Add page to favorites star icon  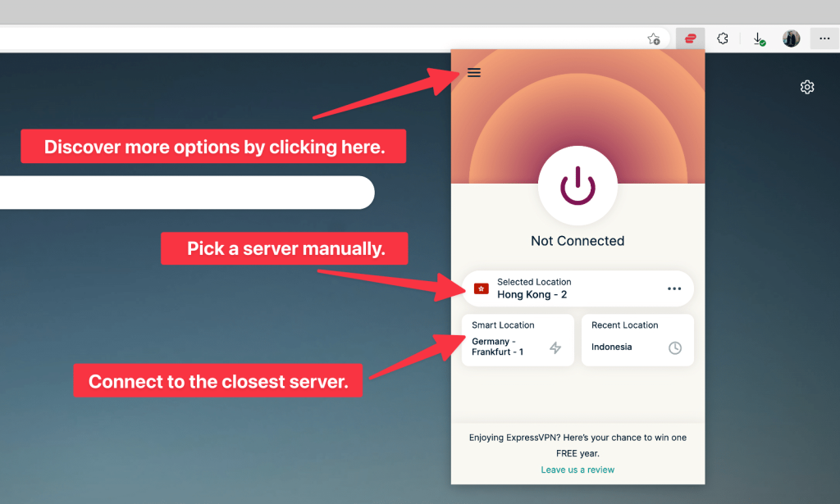[x=654, y=39]
